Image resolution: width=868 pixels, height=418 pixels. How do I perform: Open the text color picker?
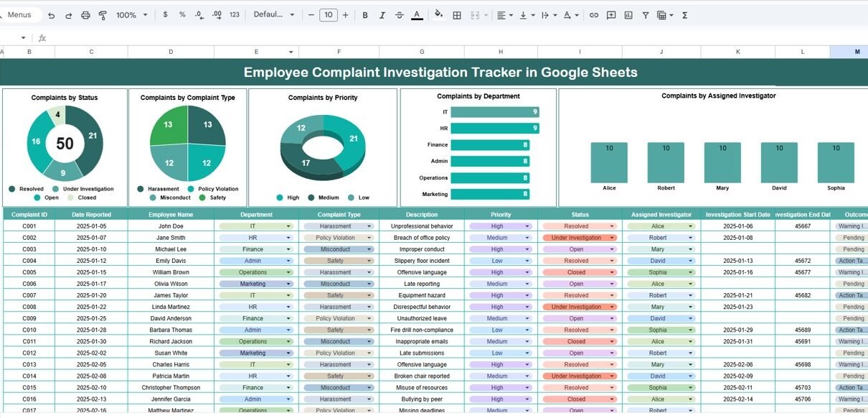pos(417,15)
